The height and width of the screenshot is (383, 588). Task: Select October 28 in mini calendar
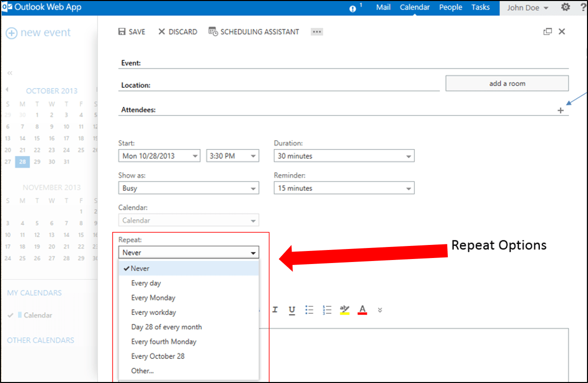(23, 162)
